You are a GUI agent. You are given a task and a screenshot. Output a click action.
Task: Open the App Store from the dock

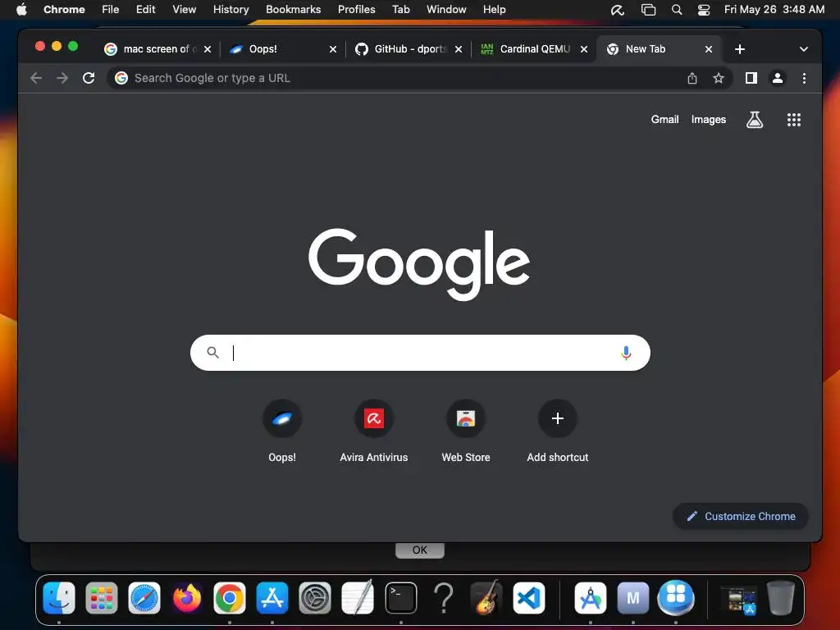[272, 598]
